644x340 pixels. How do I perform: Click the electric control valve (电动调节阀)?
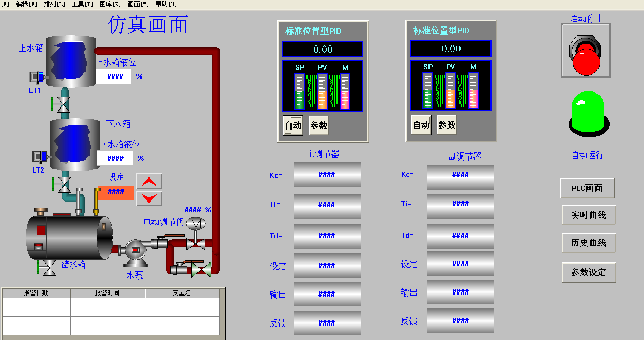tap(195, 233)
